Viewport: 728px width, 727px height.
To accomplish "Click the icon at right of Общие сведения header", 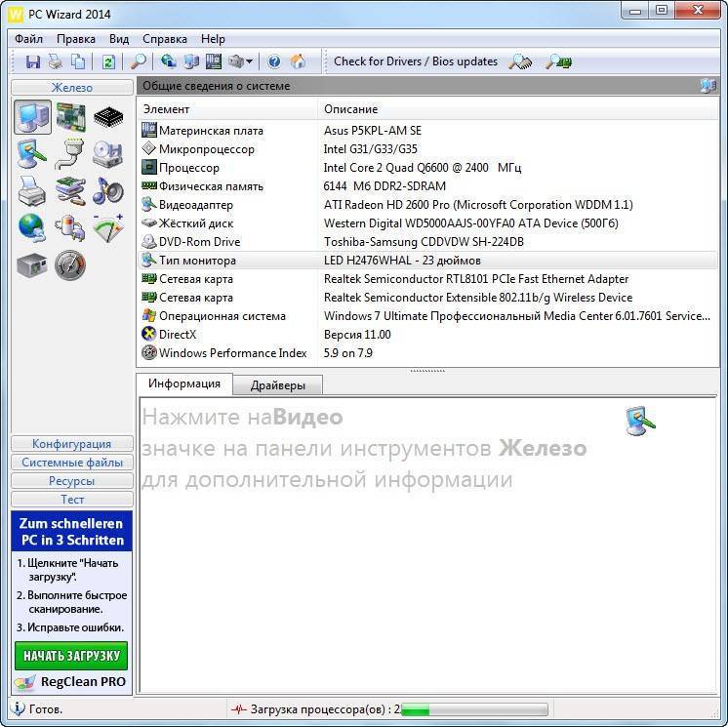I will [708, 86].
